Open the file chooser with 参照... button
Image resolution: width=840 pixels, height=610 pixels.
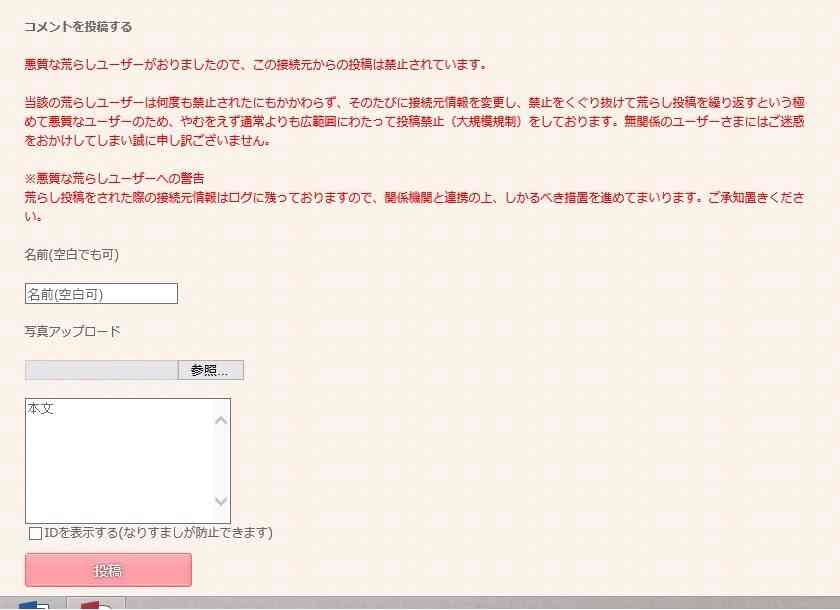(x=211, y=370)
